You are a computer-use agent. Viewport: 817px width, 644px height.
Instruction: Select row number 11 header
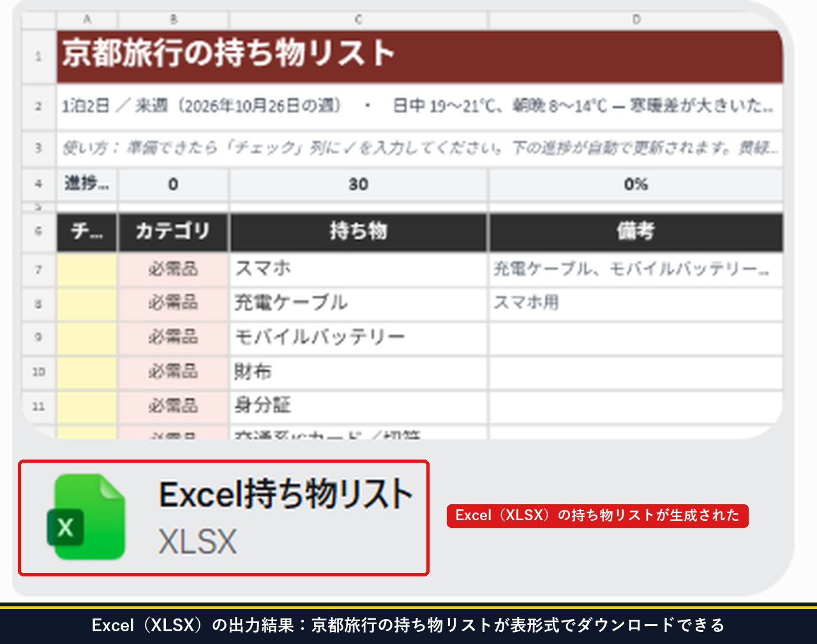click(x=38, y=406)
